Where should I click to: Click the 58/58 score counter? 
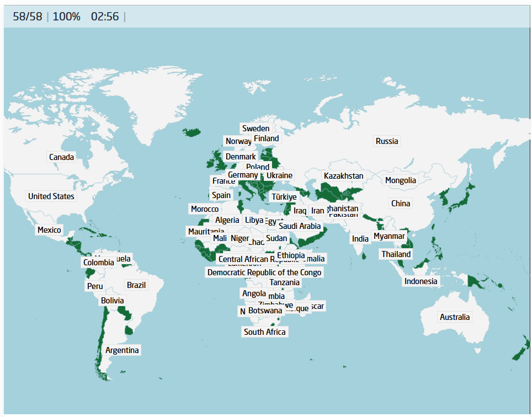27,17
